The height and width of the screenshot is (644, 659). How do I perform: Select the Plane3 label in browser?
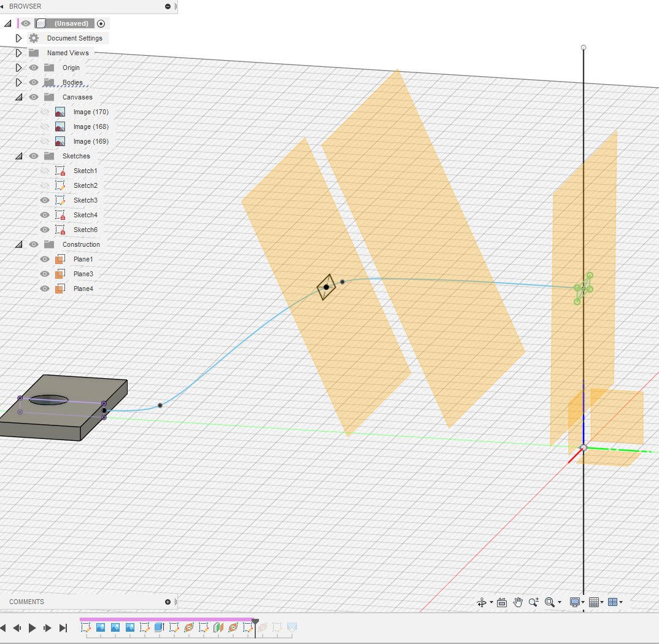[x=83, y=274]
